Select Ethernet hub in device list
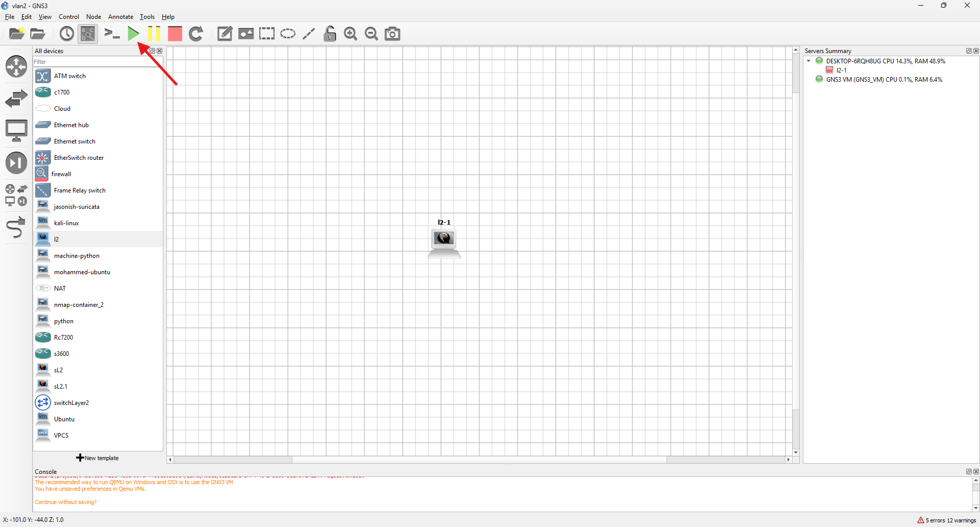Viewport: 980px width, 527px height. click(98, 125)
